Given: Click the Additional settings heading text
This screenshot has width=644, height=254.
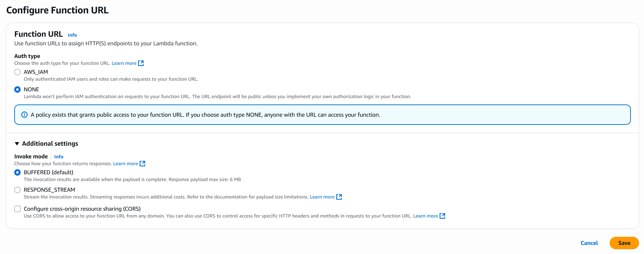Looking at the screenshot, I should 50,143.
